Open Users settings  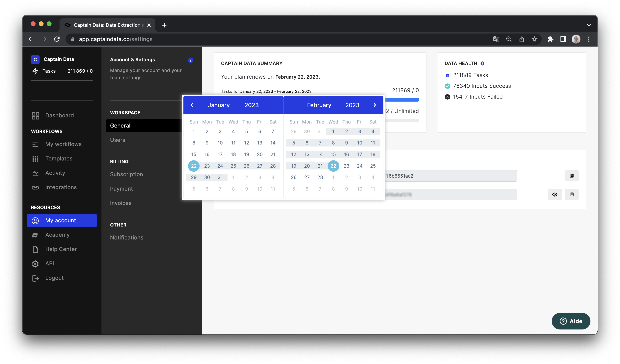pos(118,140)
